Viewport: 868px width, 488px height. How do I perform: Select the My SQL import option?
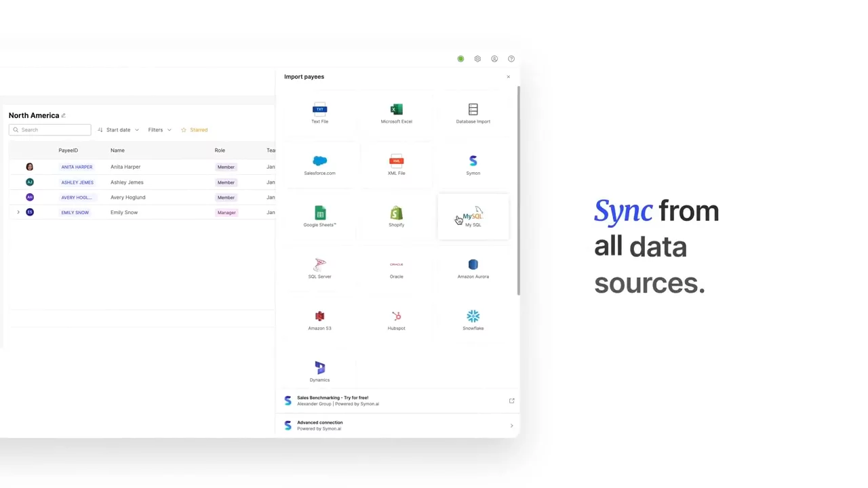pos(473,217)
